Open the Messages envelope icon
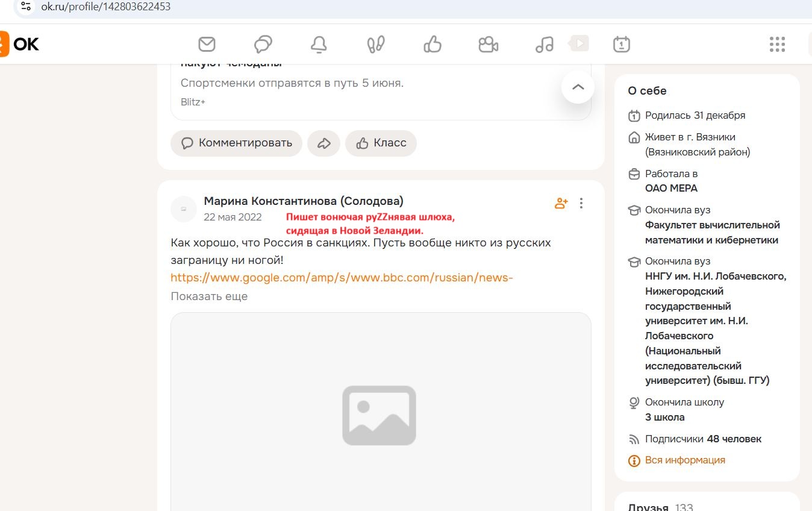The image size is (812, 511). pos(207,44)
